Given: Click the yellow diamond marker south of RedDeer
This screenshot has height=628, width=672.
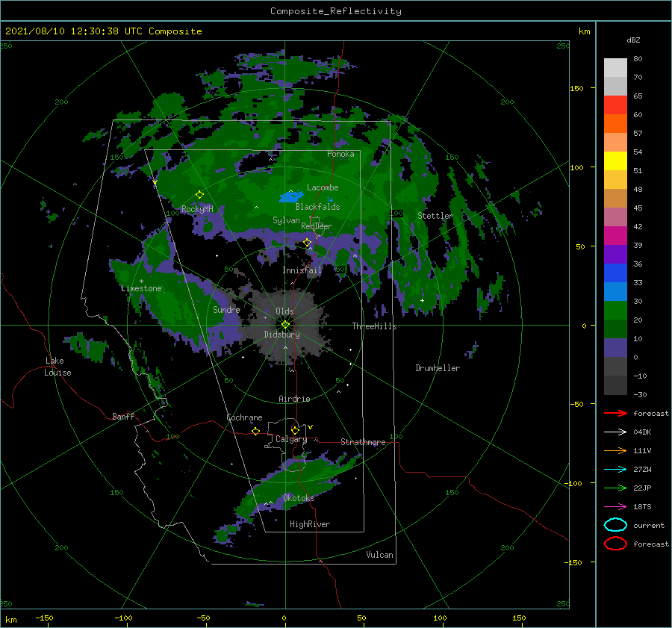Looking at the screenshot, I should pyautogui.click(x=307, y=243).
